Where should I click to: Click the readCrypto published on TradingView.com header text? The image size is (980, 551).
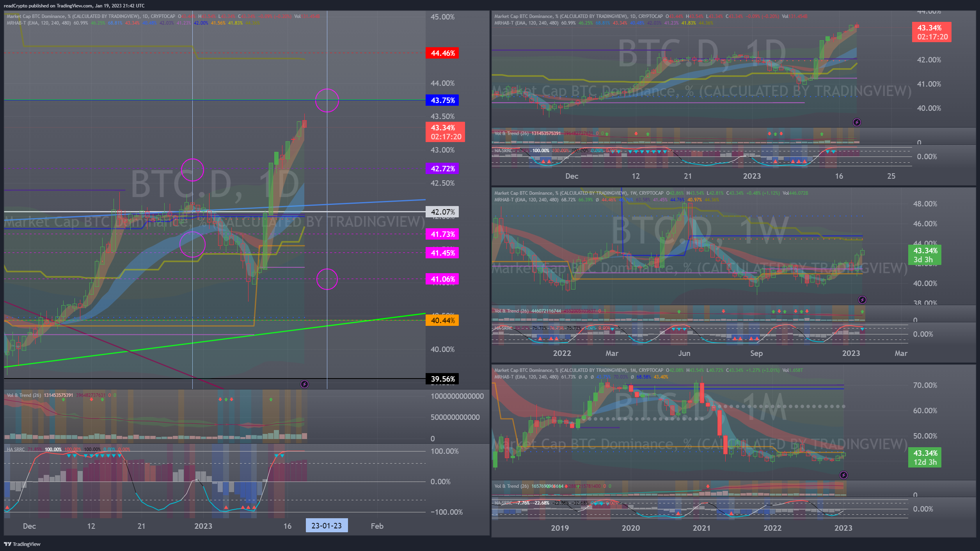(x=74, y=5)
